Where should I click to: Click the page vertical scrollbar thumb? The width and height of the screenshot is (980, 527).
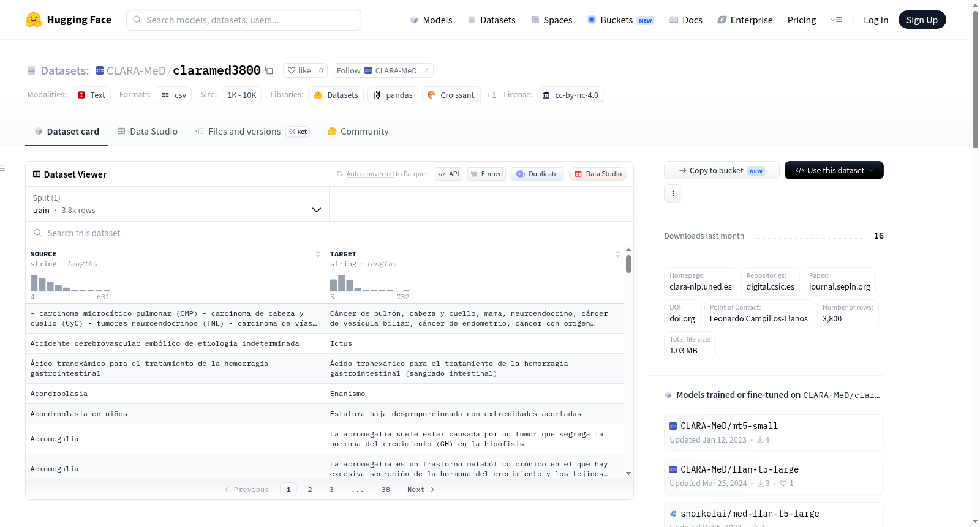pos(975,80)
